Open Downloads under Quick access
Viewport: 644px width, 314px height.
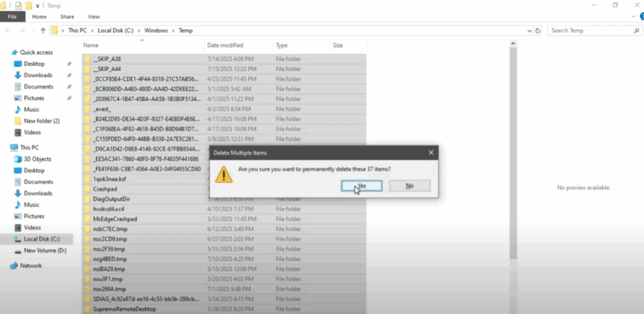pyautogui.click(x=38, y=76)
